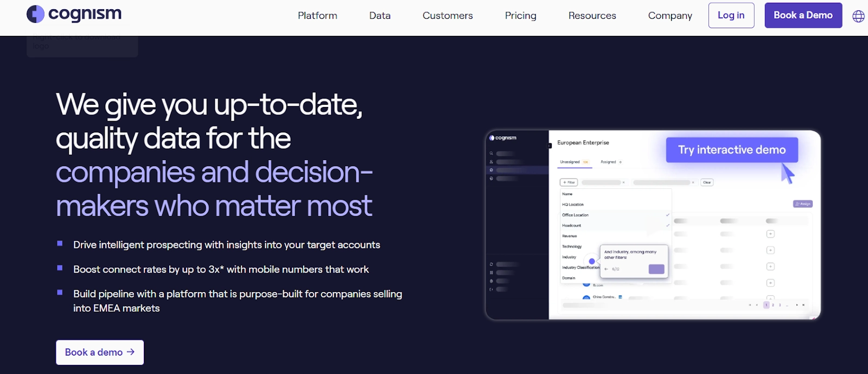
Task: Open the Resources menu
Action: [592, 16]
